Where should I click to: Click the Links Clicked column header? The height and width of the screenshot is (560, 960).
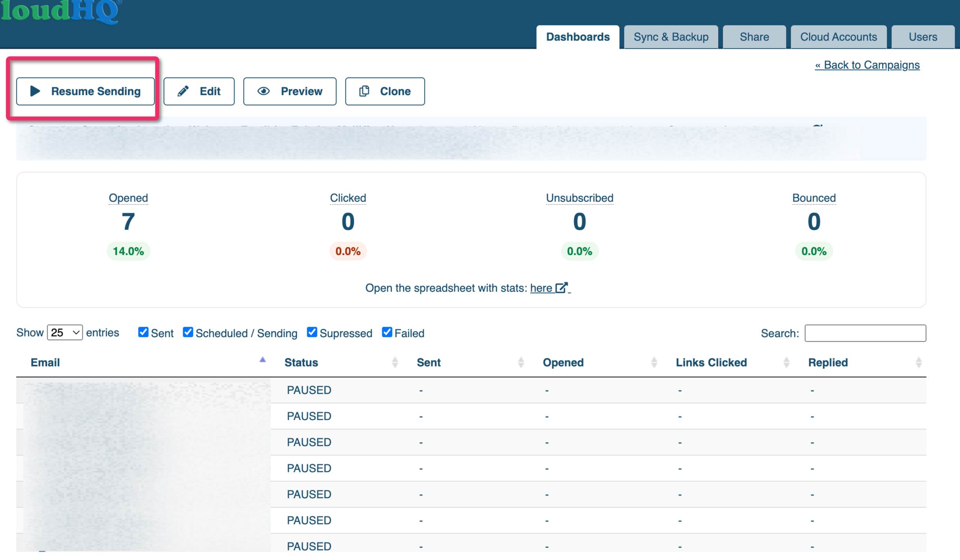tap(711, 363)
